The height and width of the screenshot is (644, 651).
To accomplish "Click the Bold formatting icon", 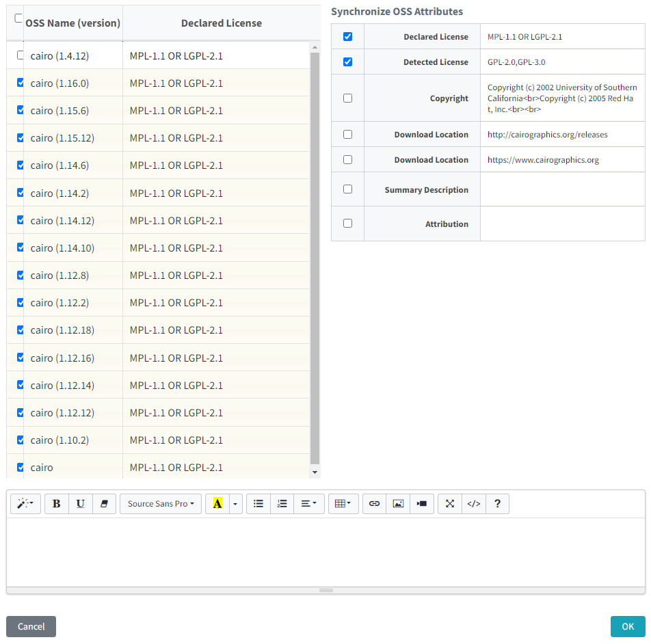I will 57,503.
